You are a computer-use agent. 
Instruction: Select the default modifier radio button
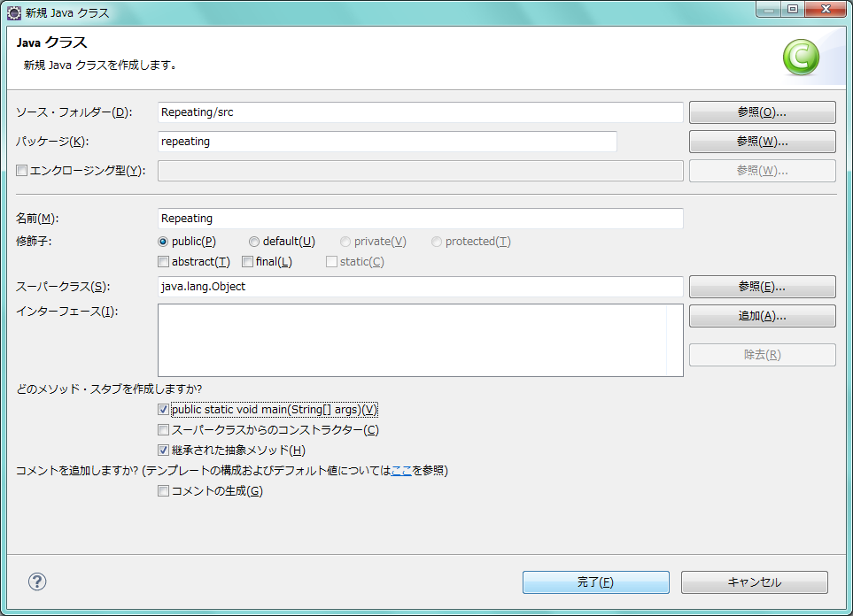[x=254, y=242]
